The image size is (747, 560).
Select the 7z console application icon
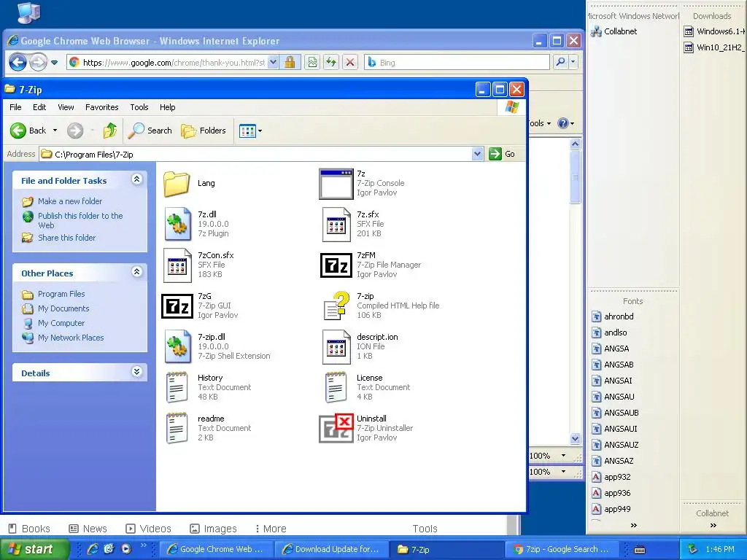click(x=336, y=184)
